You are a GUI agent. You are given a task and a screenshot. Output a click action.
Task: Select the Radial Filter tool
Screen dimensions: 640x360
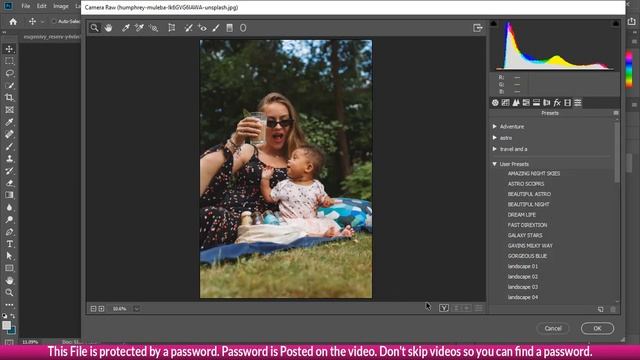coord(243,28)
